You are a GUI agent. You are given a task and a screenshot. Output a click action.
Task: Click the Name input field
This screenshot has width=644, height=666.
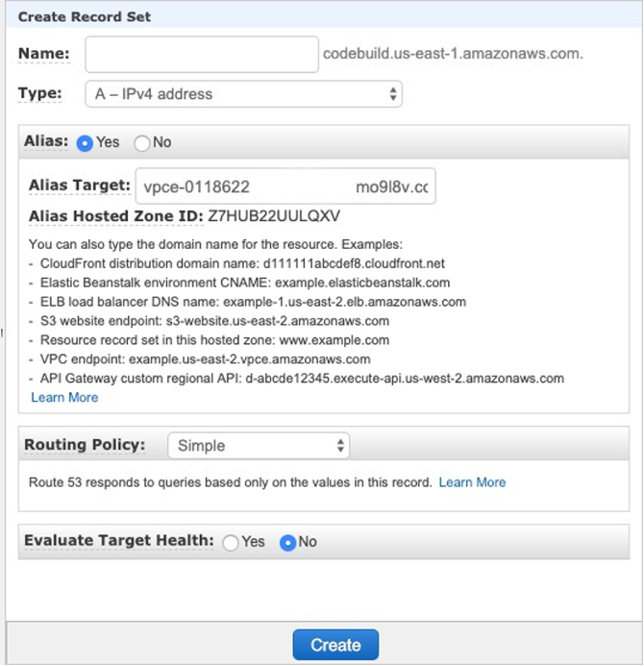tap(202, 55)
